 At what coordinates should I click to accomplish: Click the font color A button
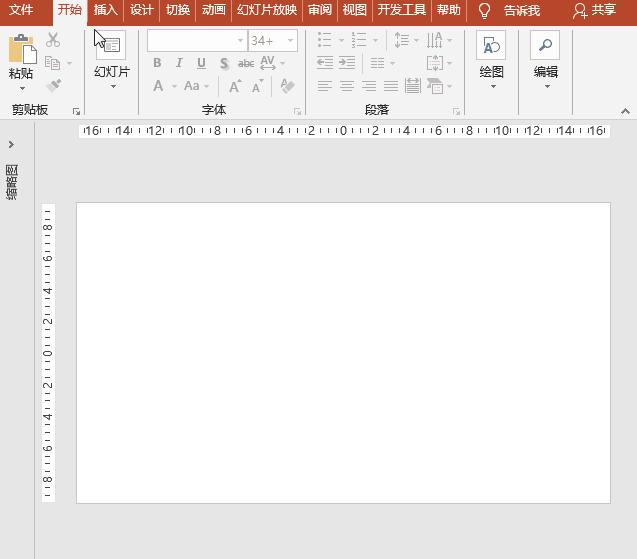point(158,86)
